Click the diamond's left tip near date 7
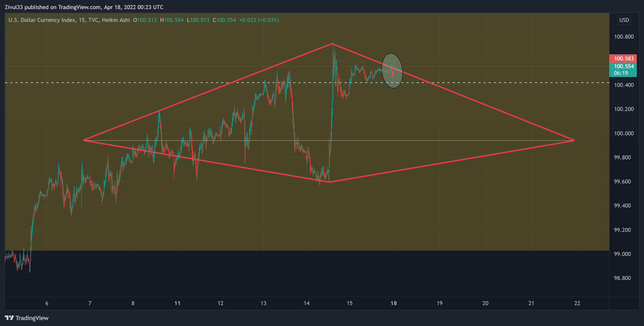 point(84,140)
